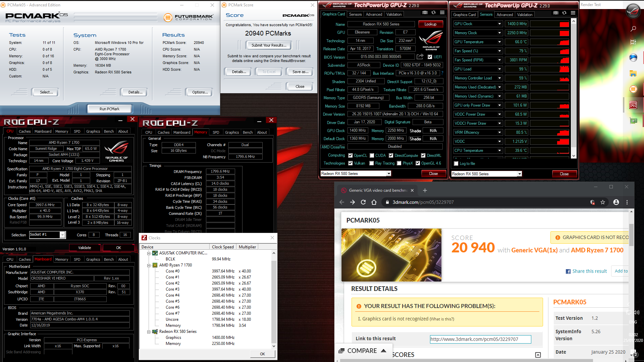Toggle the UEFI checkbox in GPU-Z
Screen dimensions: 644x362
(x=430, y=57)
